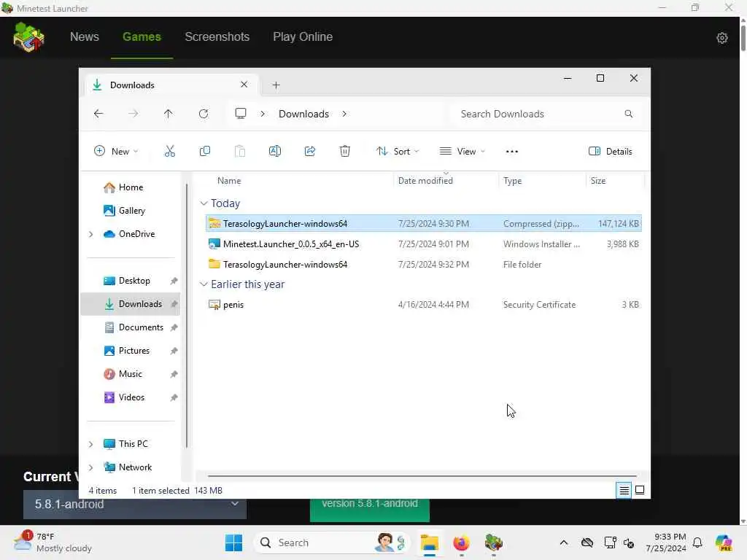The height and width of the screenshot is (560, 747).
Task: Collapse the Today group
Action: (x=204, y=203)
